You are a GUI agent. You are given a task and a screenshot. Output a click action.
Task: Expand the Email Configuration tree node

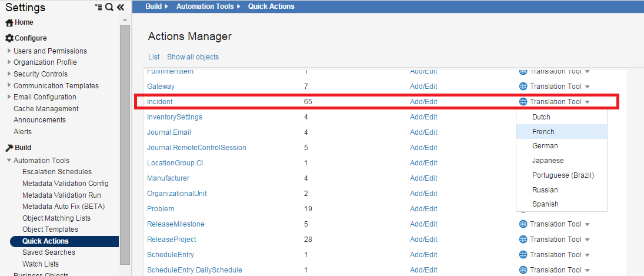tap(9, 97)
